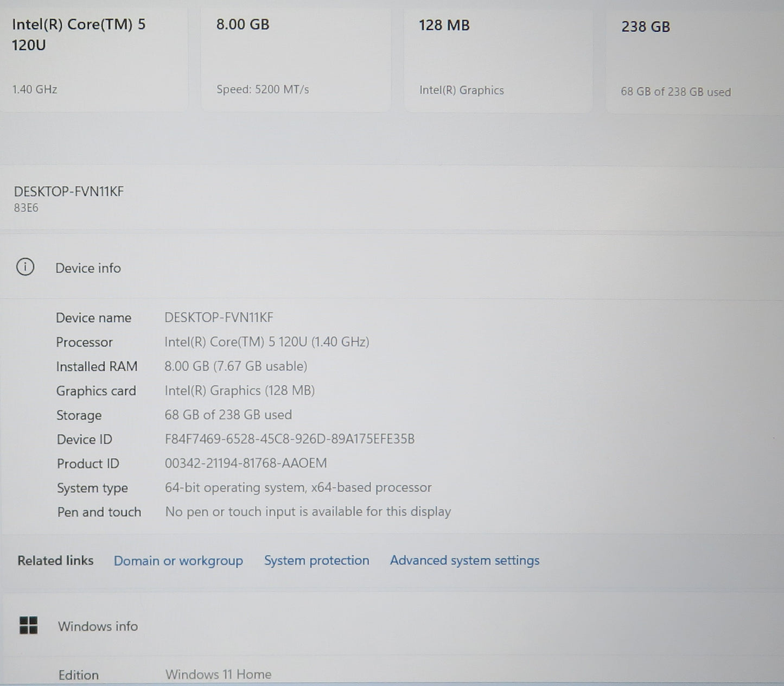The width and height of the screenshot is (784, 686).
Task: Click 1.40 GHz text in processor card
Action: (x=34, y=89)
